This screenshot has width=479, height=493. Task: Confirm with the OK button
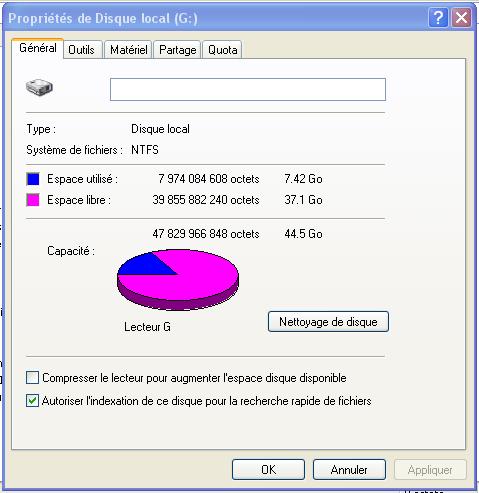[x=268, y=470]
